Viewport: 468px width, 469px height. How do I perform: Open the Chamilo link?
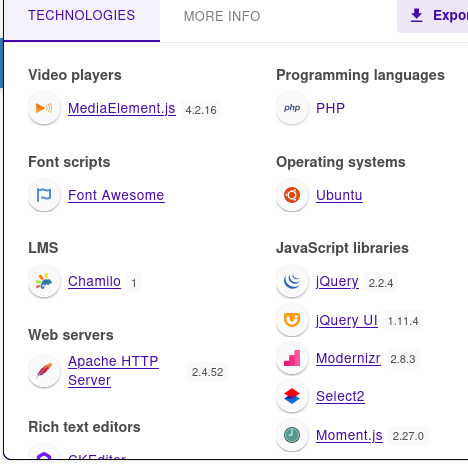94,281
